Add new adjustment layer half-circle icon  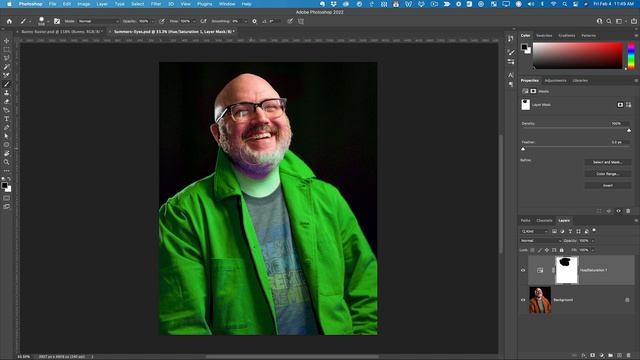[602, 356]
